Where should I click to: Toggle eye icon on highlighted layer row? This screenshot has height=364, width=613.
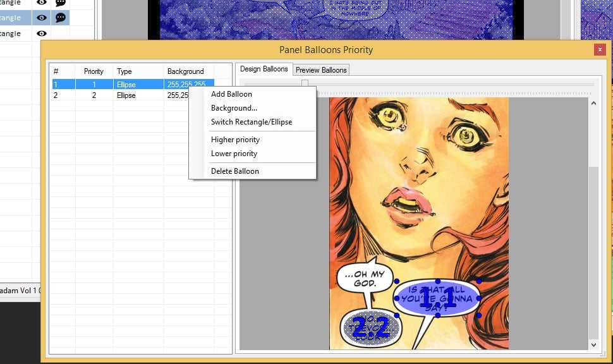tap(42, 18)
